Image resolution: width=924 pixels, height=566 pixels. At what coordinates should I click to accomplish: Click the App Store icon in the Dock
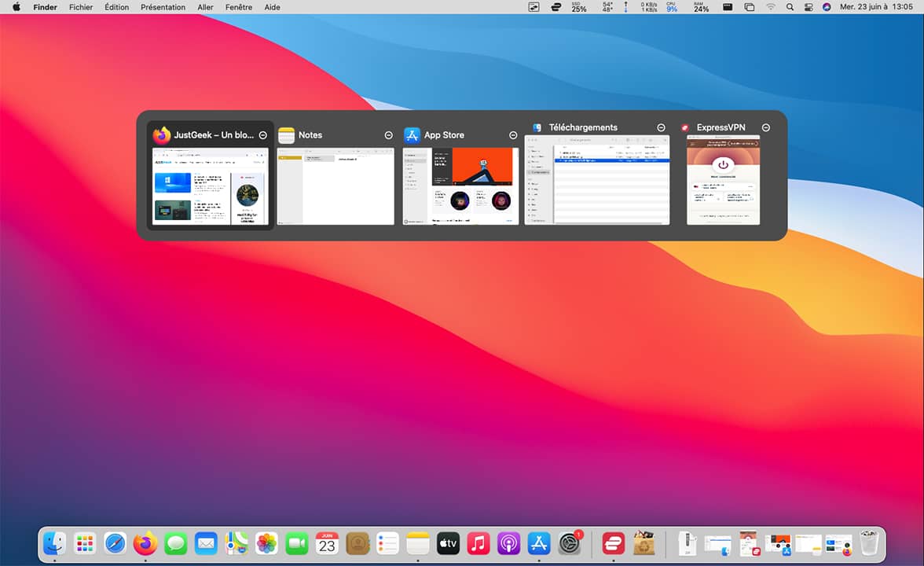pyautogui.click(x=539, y=544)
